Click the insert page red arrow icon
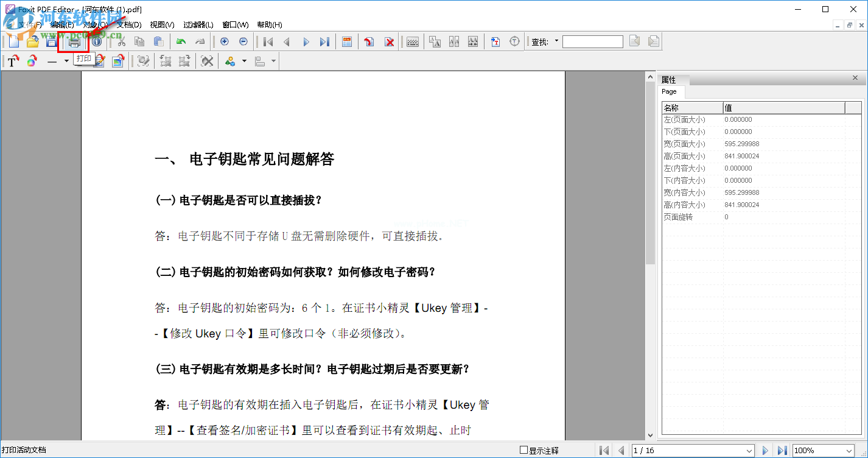This screenshot has height=458, width=868. [369, 41]
